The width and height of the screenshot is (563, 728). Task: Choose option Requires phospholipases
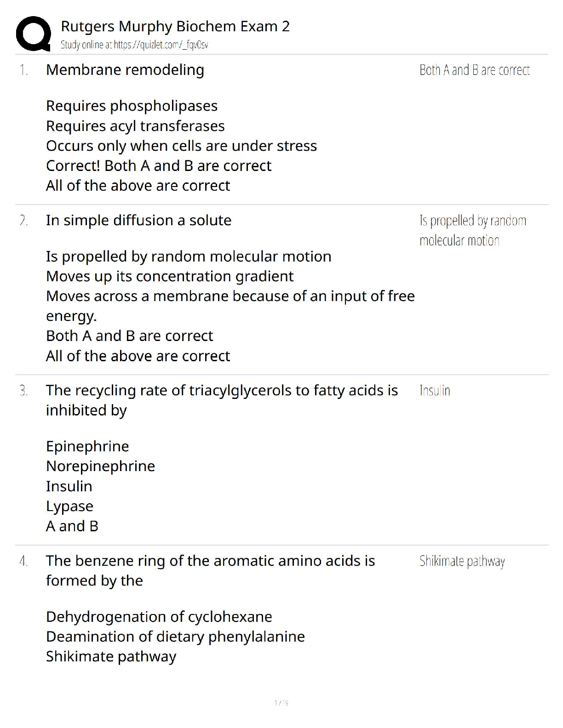[132, 106]
